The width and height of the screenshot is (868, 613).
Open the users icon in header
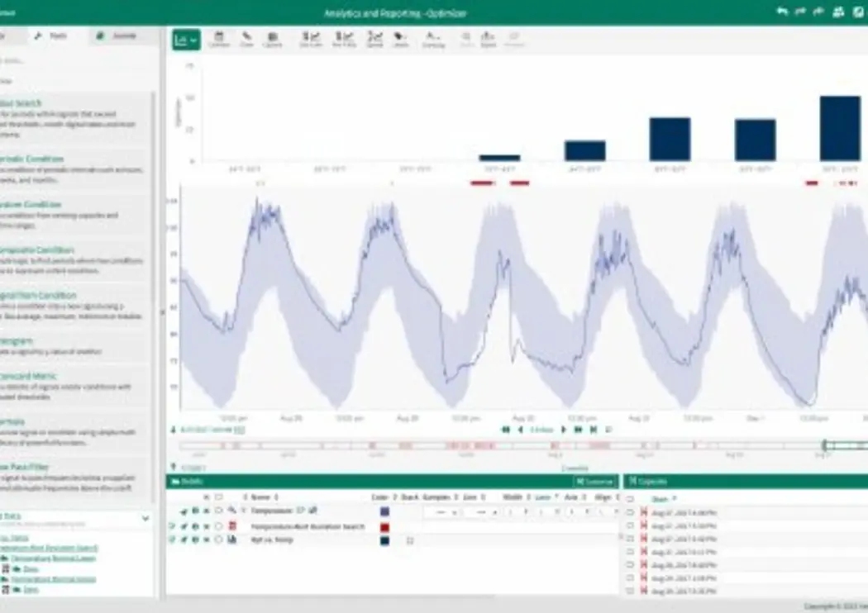click(x=838, y=12)
